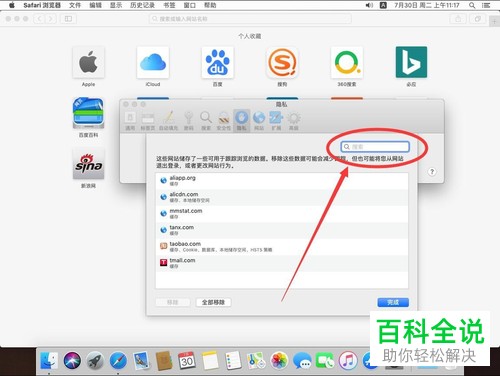
Task: Open the 历史记录 menu
Action: click(x=142, y=5)
